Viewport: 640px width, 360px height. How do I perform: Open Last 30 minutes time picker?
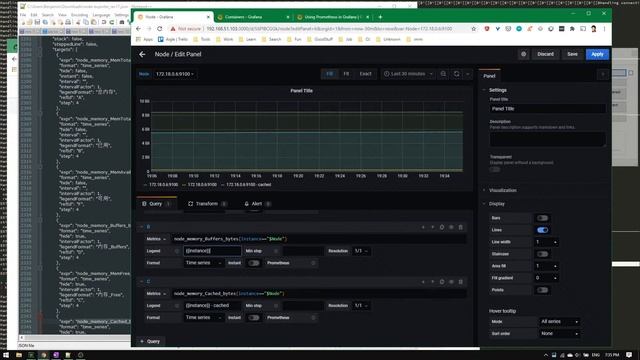click(408, 74)
